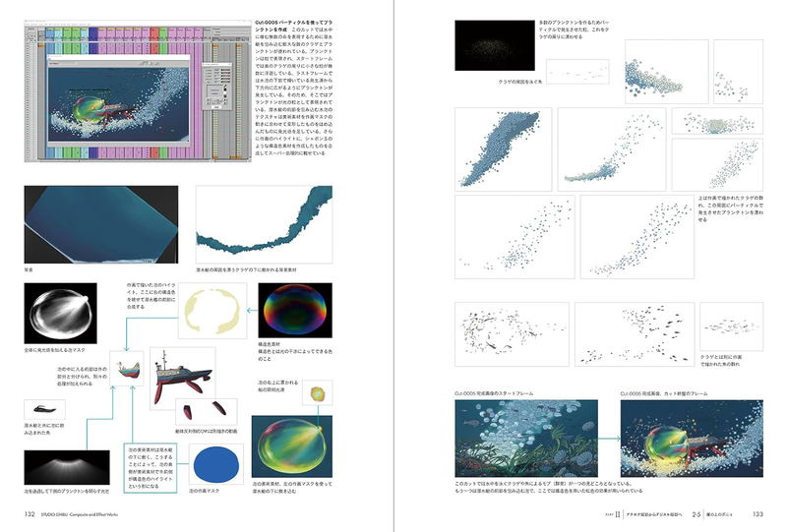Select the heading starting with Cut-0005 パーティクル
The image size is (787, 532).
pos(293,27)
